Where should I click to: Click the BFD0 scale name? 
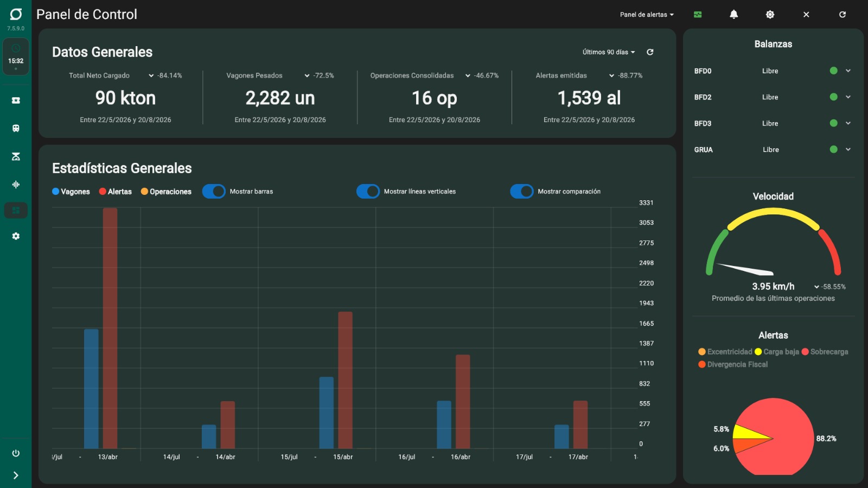pyautogui.click(x=703, y=71)
